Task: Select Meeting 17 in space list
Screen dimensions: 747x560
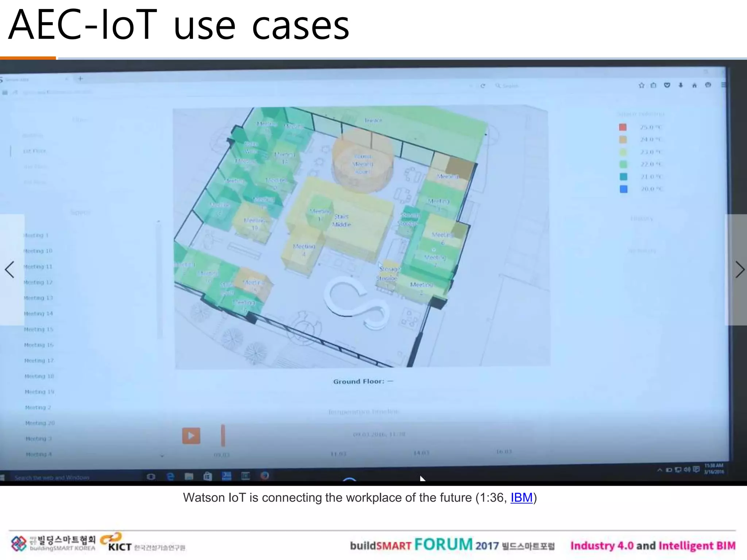Action: (x=39, y=361)
